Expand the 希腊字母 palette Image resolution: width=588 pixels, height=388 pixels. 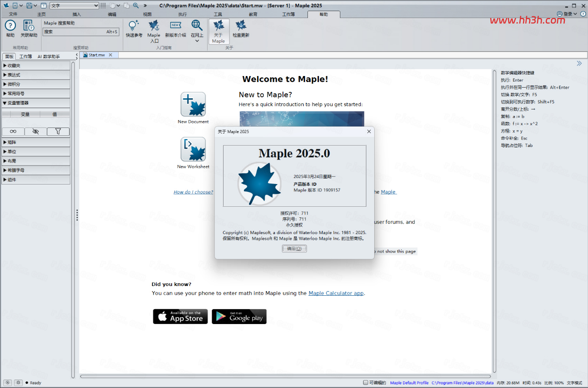tap(36, 170)
